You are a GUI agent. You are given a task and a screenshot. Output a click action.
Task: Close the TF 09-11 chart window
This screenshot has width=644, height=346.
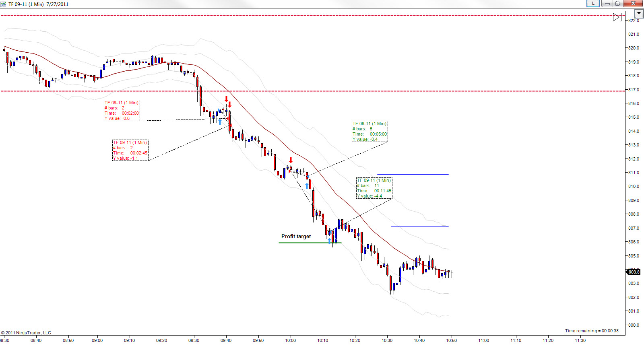pyautogui.click(x=633, y=4)
